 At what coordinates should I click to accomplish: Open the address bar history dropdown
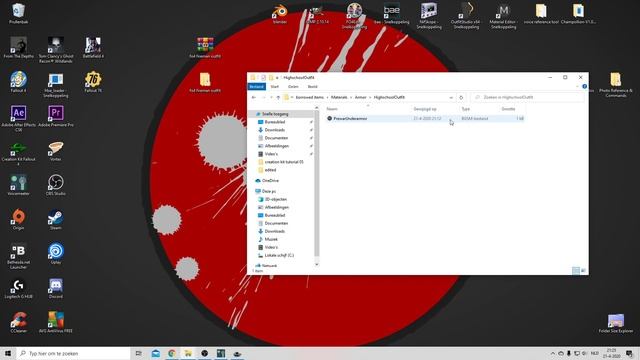[451, 98]
